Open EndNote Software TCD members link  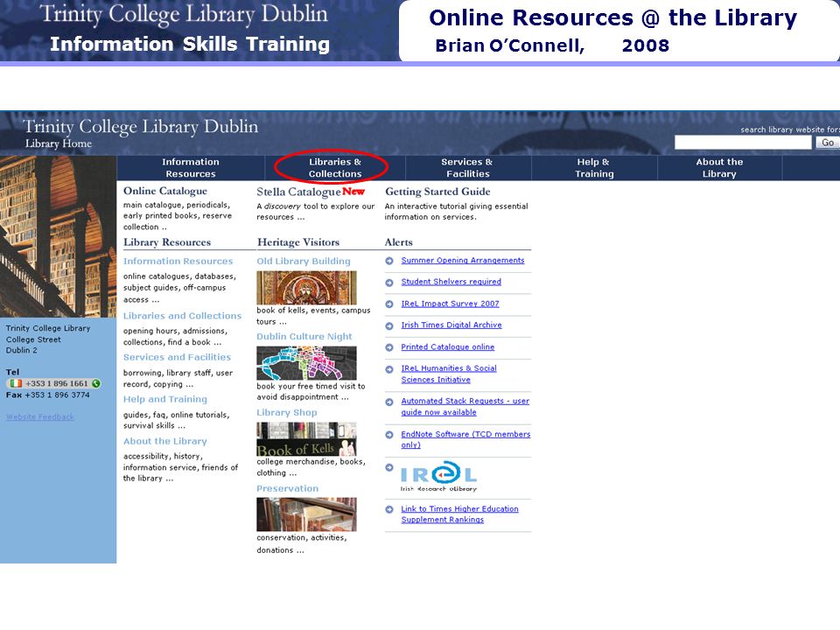click(x=465, y=439)
